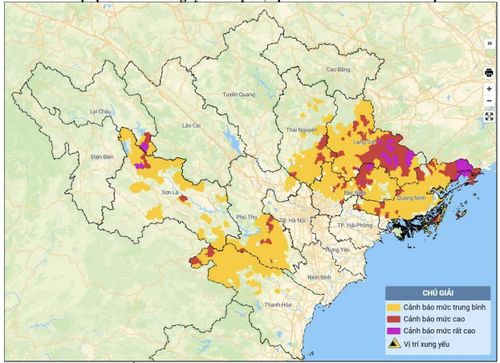The width and height of the screenshot is (500, 363).
Task: Click the Ninh Bình province label
Action: (x=319, y=277)
